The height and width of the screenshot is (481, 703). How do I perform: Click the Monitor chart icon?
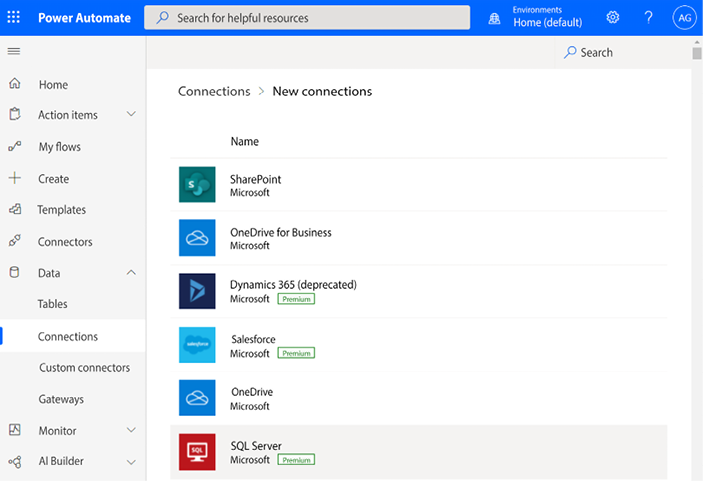pyautogui.click(x=15, y=429)
